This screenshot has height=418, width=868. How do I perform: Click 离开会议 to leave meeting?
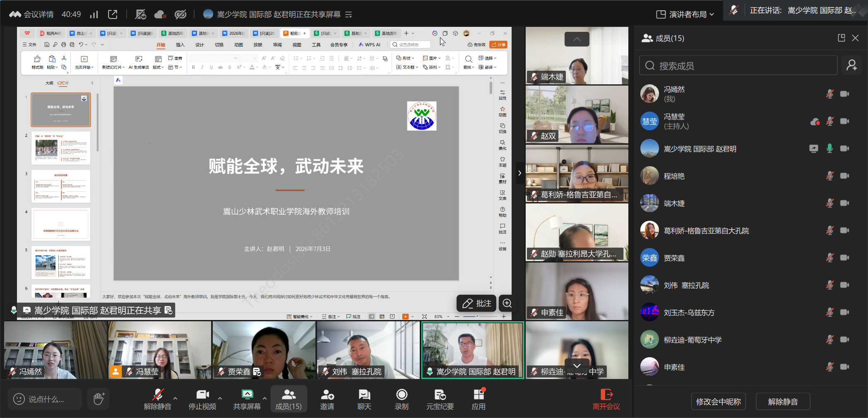pyautogui.click(x=606, y=399)
